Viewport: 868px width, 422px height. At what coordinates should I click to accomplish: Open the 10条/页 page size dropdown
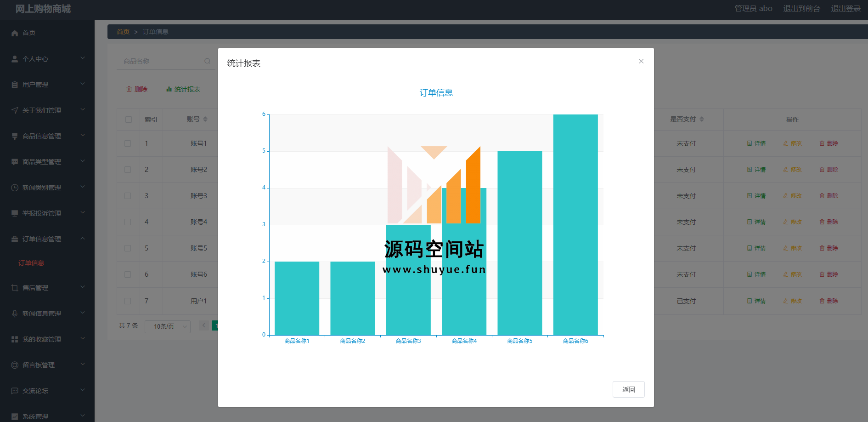(x=168, y=326)
